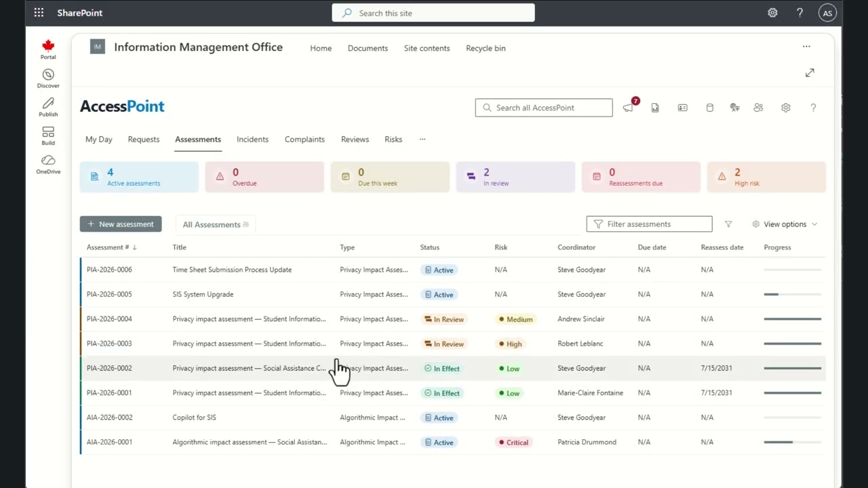This screenshot has height=488, width=868.
Task: Switch to the Incidents tab
Action: 252,139
